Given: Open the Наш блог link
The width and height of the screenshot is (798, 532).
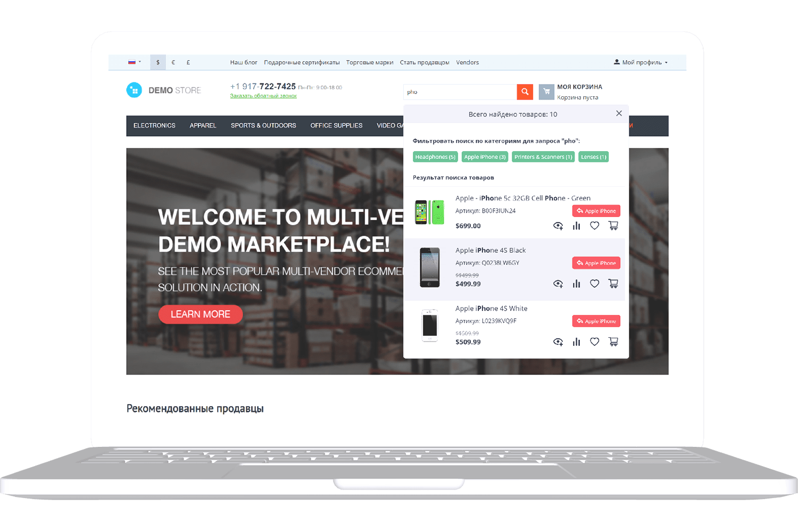Looking at the screenshot, I should coord(244,62).
